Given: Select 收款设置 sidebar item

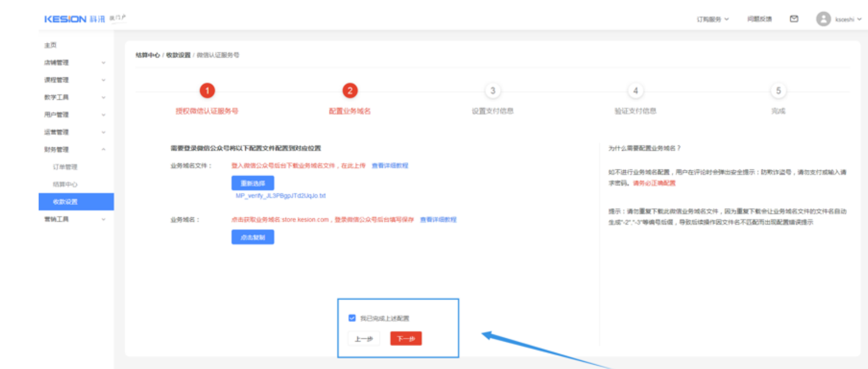Looking at the screenshot, I should click(76, 202).
